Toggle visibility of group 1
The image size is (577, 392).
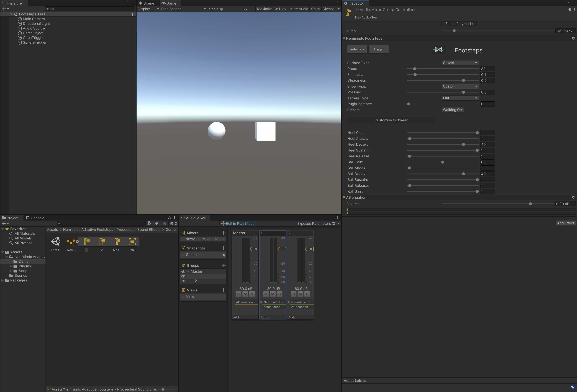click(184, 276)
